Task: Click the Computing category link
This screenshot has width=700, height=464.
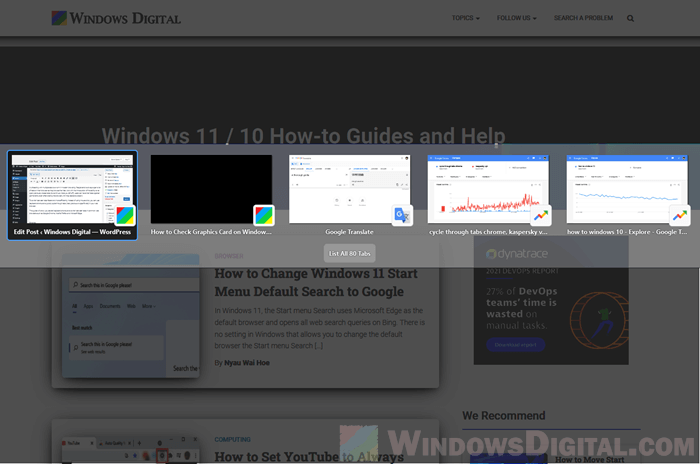Action: pyautogui.click(x=232, y=439)
